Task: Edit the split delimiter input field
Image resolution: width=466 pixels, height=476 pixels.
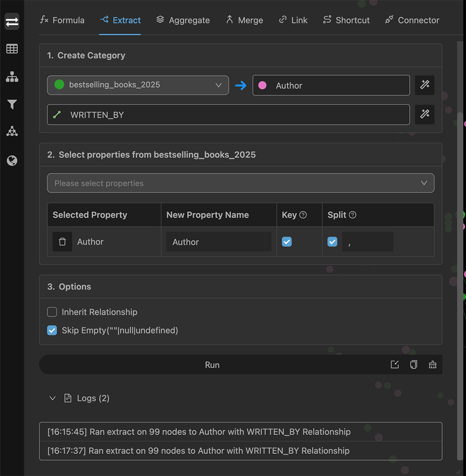Action: point(368,241)
